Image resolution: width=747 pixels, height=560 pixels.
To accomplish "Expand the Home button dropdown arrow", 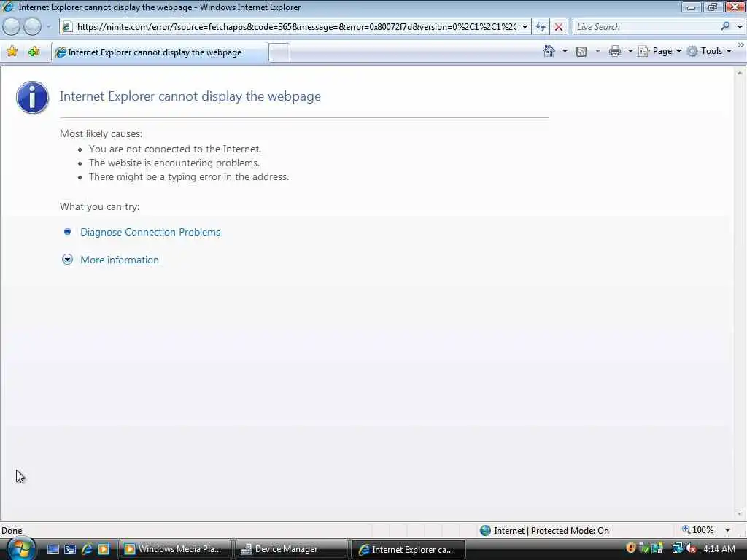I will point(565,51).
